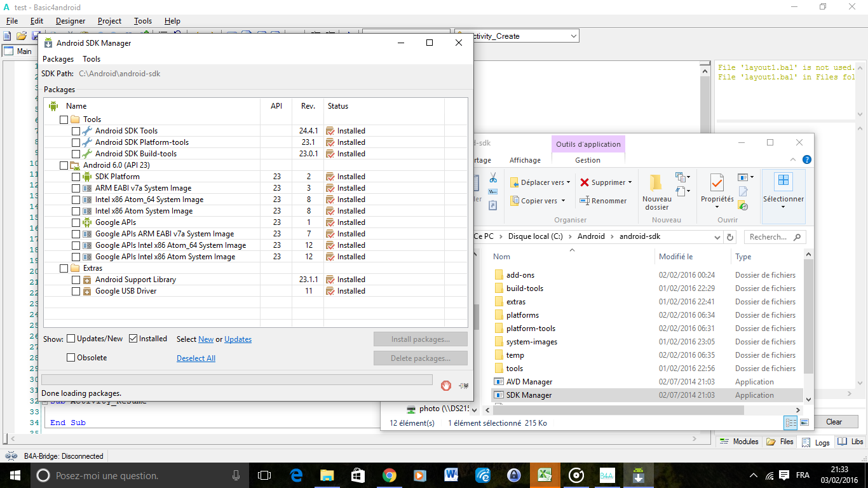Click the Cut scissors icon in Explorer ribbon
The width and height of the screenshot is (868, 488).
(492, 178)
